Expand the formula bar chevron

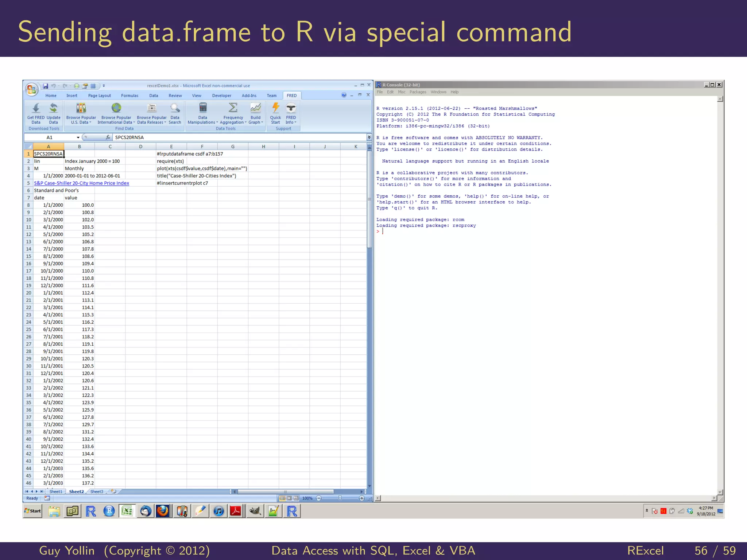[x=369, y=137]
